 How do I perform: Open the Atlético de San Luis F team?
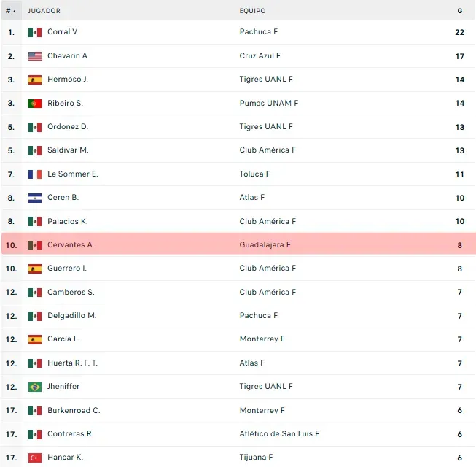[x=279, y=434]
